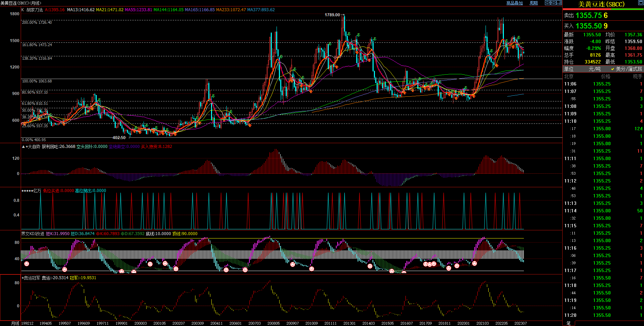Switch unit to 元/吨
This screenshot has height=326, width=644.
coord(594,69)
